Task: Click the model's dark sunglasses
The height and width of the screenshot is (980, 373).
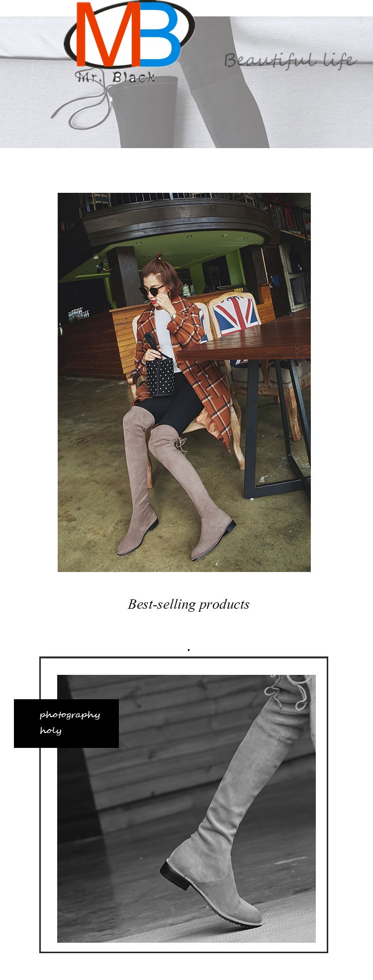Action: (x=151, y=291)
